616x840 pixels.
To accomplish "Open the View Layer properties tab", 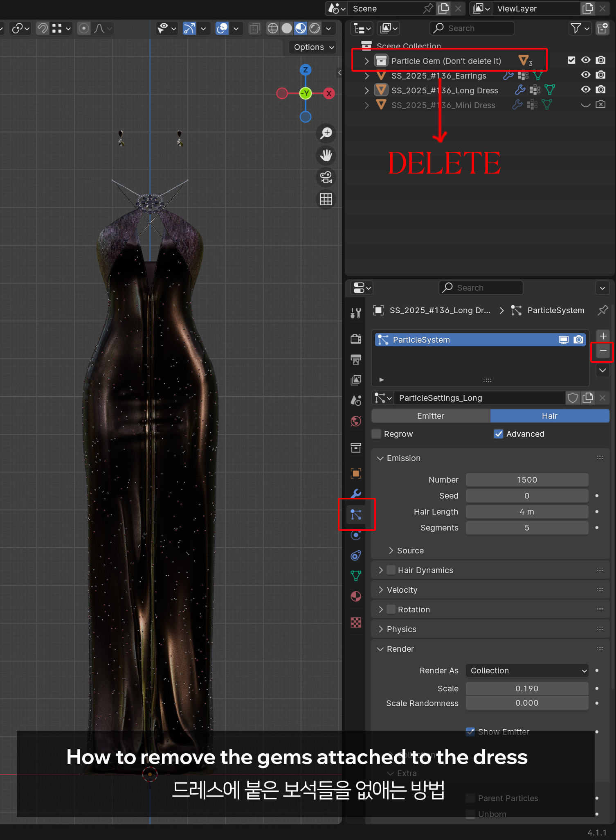I will coord(356,380).
